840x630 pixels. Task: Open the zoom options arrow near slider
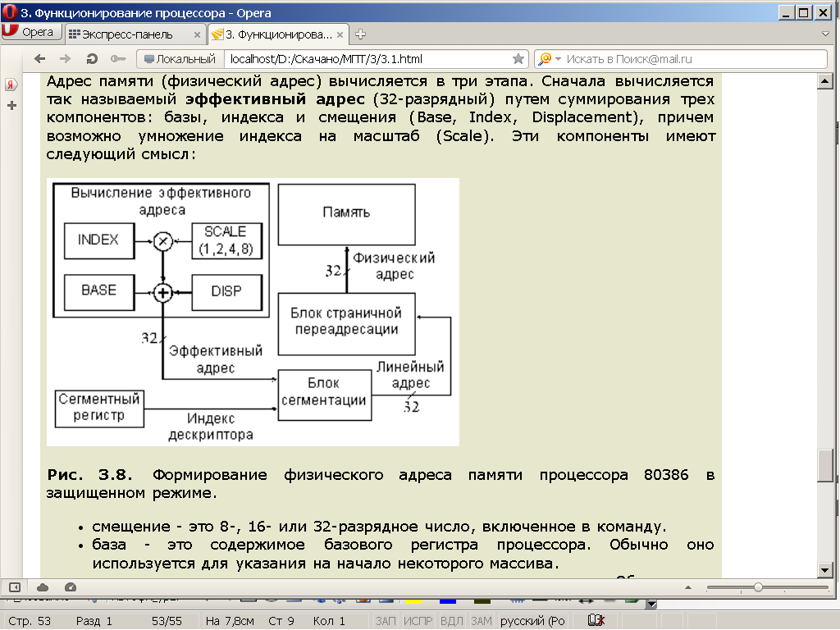[x=688, y=587]
